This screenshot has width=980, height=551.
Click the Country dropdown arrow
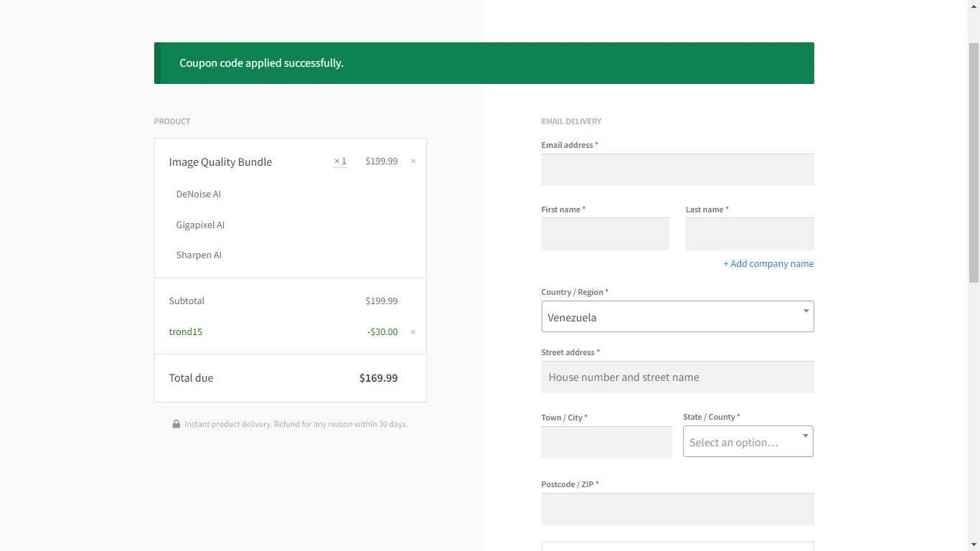pyautogui.click(x=806, y=311)
